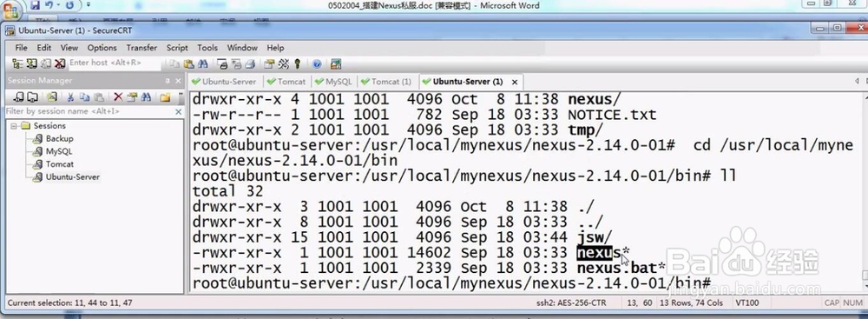The height and width of the screenshot is (319, 868).
Task: Switch to the Tomcat tab
Action: 286,82
